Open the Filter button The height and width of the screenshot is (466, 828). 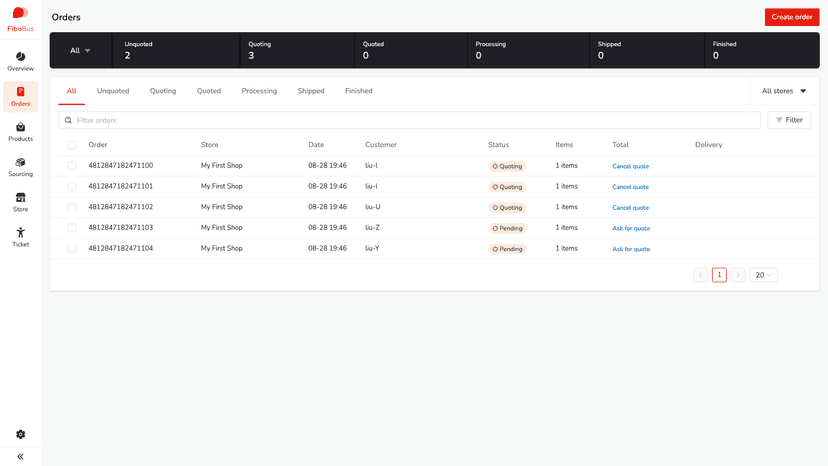[x=789, y=120]
